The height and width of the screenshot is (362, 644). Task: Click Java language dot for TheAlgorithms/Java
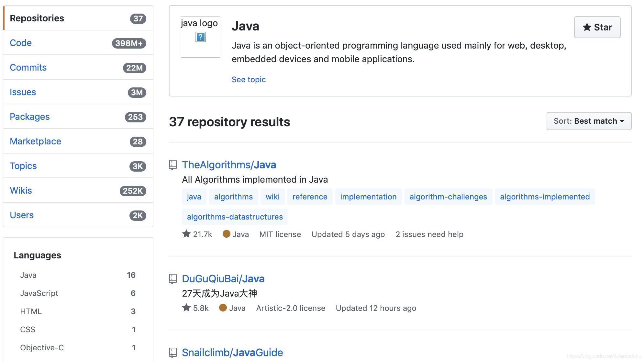[x=227, y=234]
